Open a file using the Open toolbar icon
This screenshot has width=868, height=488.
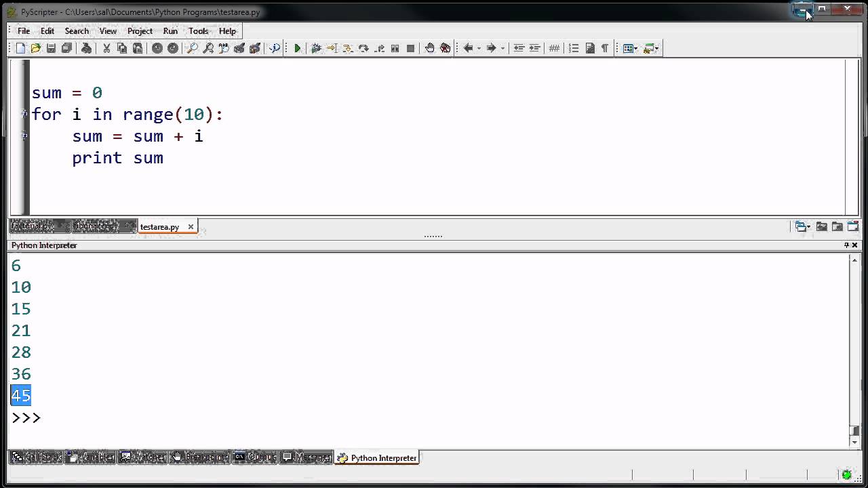pos(35,48)
